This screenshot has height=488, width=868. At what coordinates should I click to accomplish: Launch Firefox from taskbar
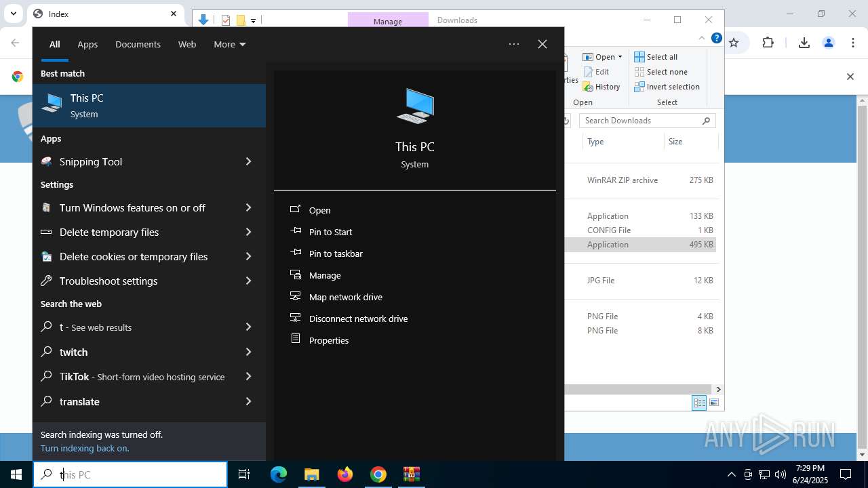[x=345, y=474]
